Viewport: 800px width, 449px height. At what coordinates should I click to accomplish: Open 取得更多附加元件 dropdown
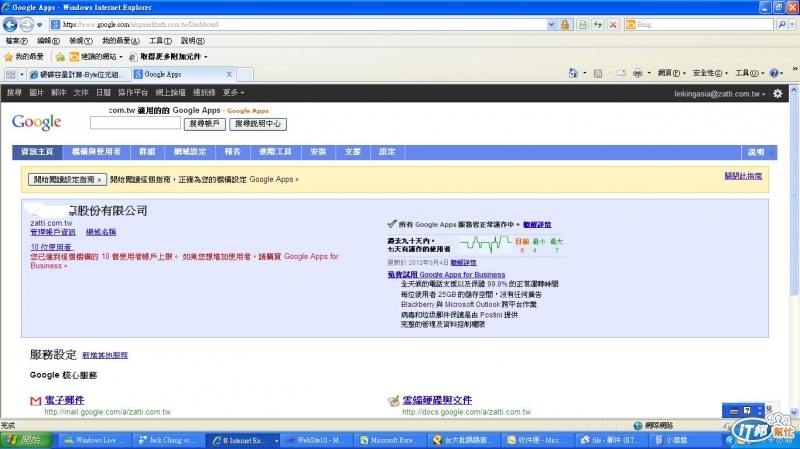[x=168, y=57]
